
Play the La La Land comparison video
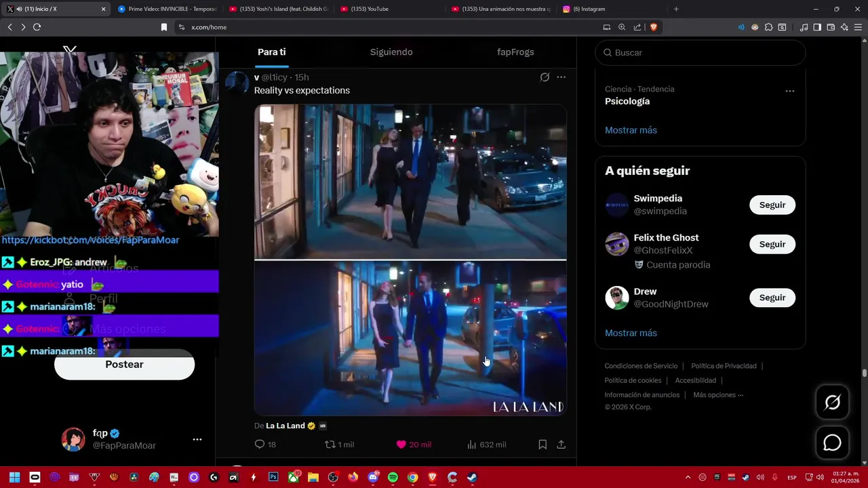click(410, 260)
